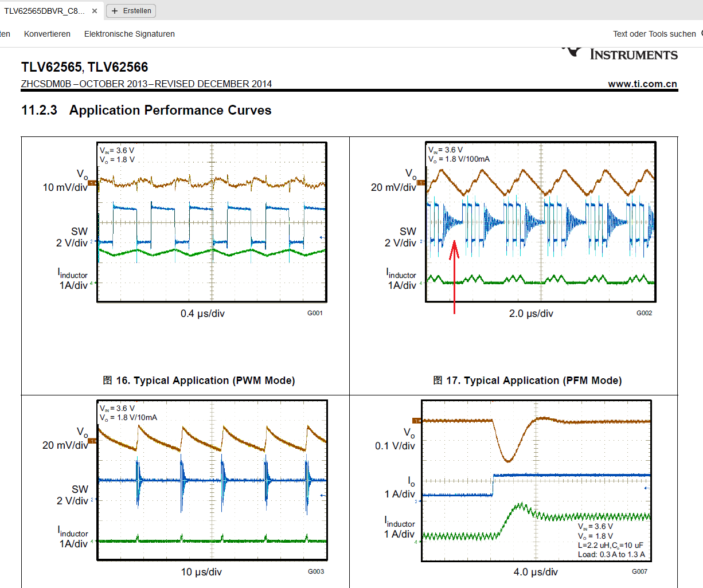Click the 10 µs/div graph G003
The width and height of the screenshot is (703, 588).
coord(212,480)
